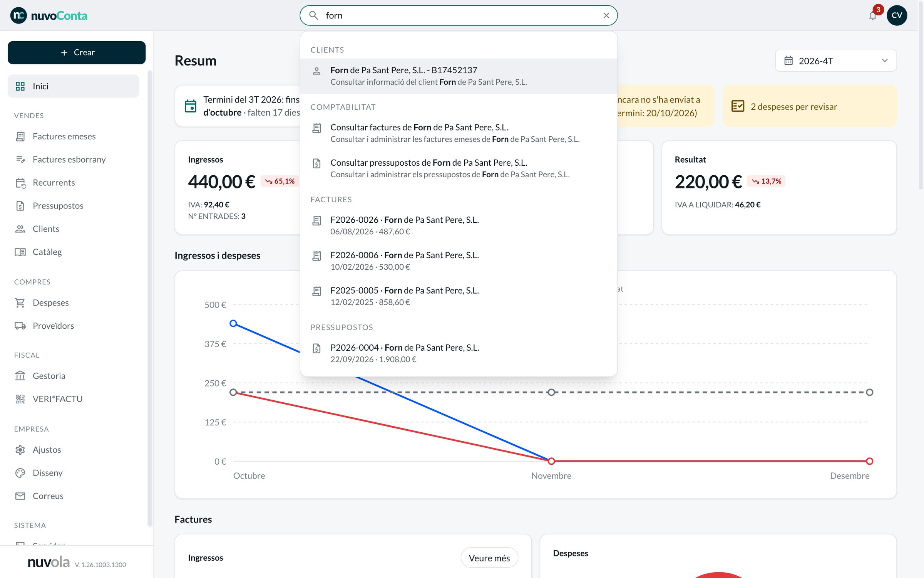
Task: Open quote P2026-0004 search result
Action: 459,353
